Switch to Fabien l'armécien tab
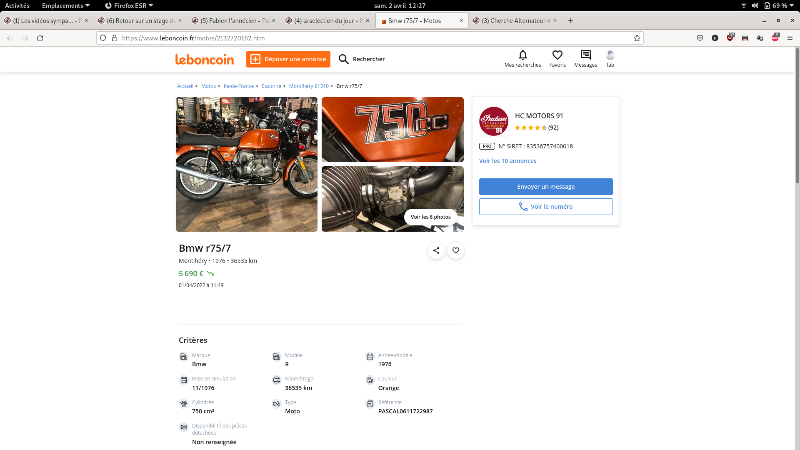 (233, 20)
